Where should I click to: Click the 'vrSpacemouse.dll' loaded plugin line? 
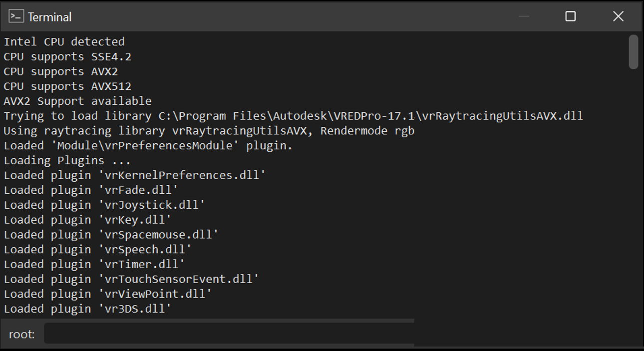(x=111, y=235)
